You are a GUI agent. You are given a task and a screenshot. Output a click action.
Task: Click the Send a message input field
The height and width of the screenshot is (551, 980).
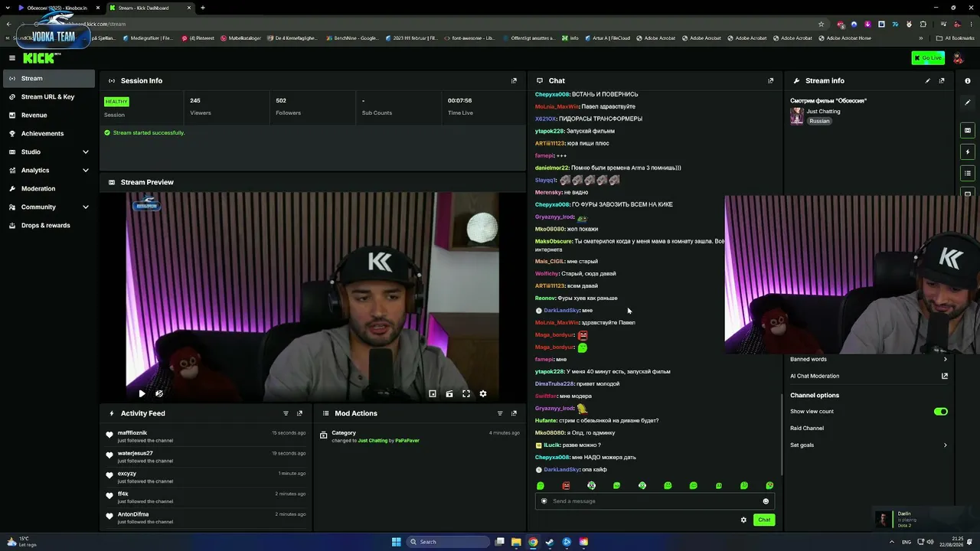(655, 501)
